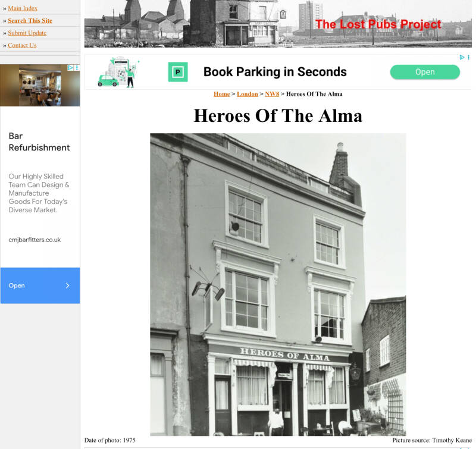Click the green Open parking ad button

point(425,72)
